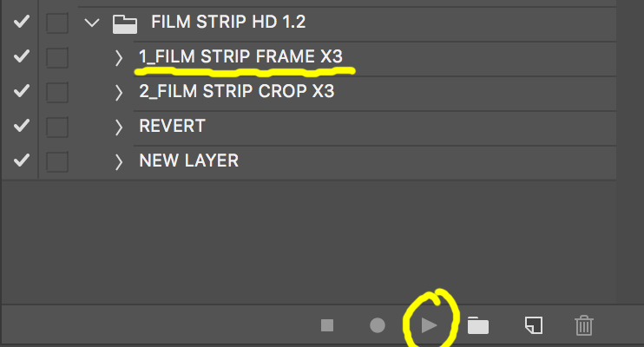The width and height of the screenshot is (644, 347).
Task: Click the Stop playing/recording square button
Action: pos(327,325)
